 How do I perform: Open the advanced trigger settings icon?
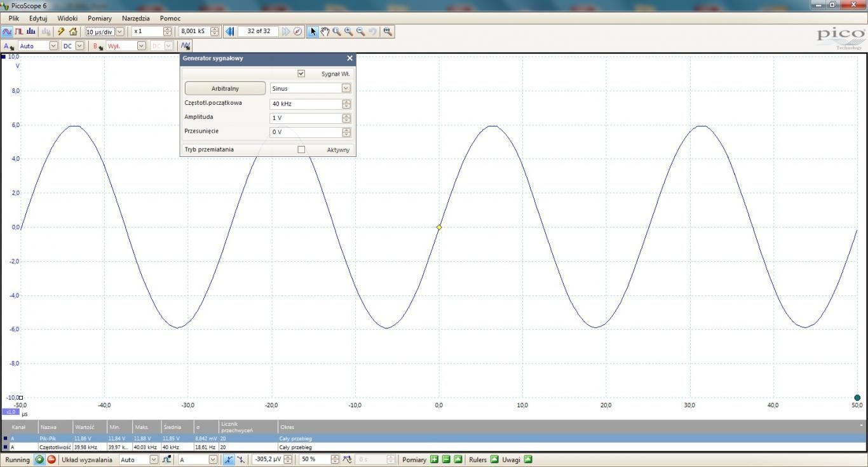click(x=166, y=459)
